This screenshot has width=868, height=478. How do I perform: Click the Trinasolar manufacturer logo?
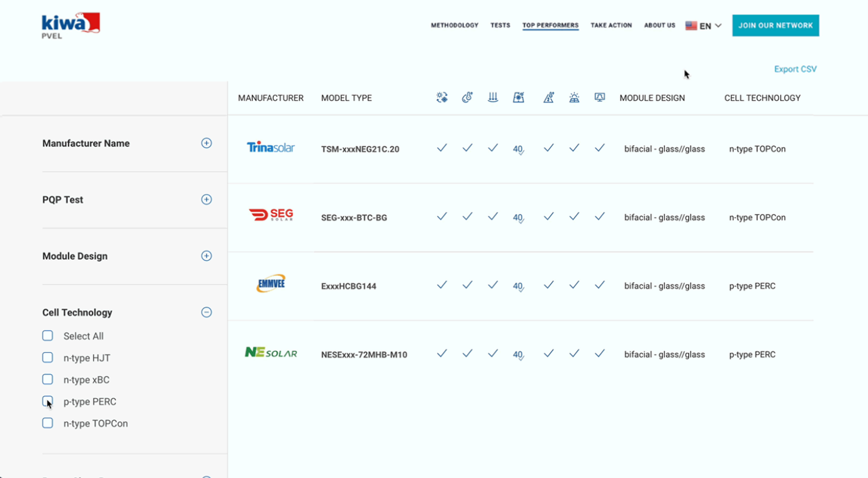(271, 147)
